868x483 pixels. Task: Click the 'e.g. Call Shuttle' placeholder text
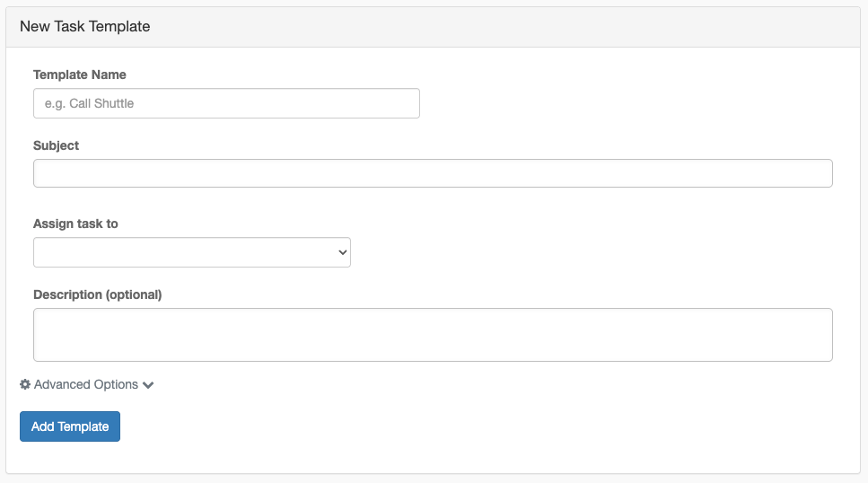coord(89,103)
